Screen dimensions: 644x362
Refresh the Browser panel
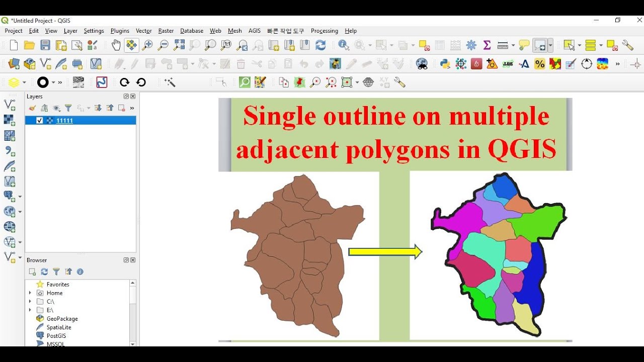(44, 271)
